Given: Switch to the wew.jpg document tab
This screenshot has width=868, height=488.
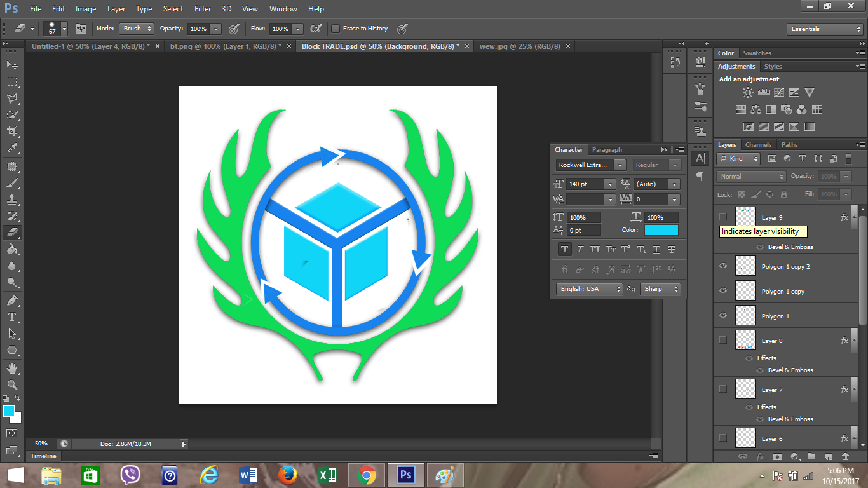Looking at the screenshot, I should (x=520, y=46).
